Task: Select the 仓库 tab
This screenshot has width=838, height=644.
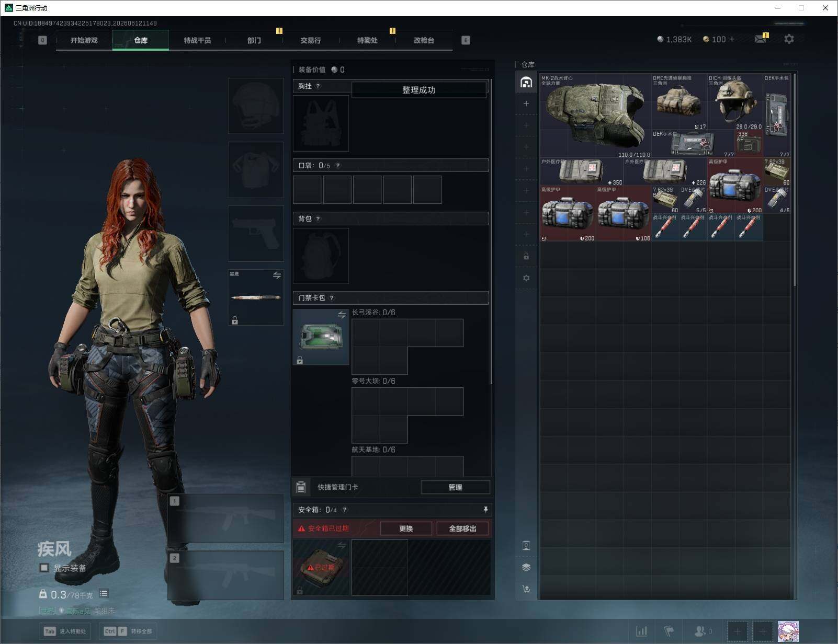Action: point(141,40)
